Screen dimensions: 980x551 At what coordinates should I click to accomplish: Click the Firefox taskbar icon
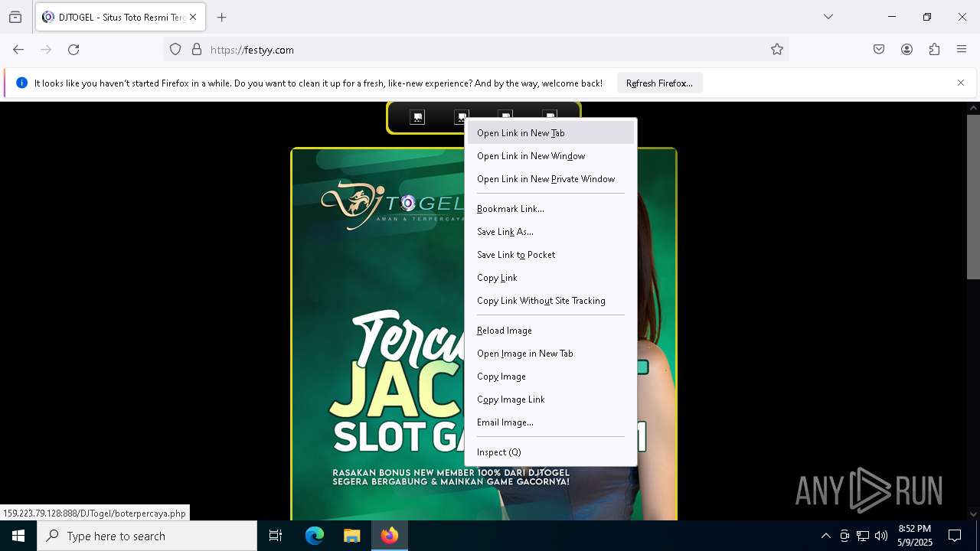(x=390, y=536)
